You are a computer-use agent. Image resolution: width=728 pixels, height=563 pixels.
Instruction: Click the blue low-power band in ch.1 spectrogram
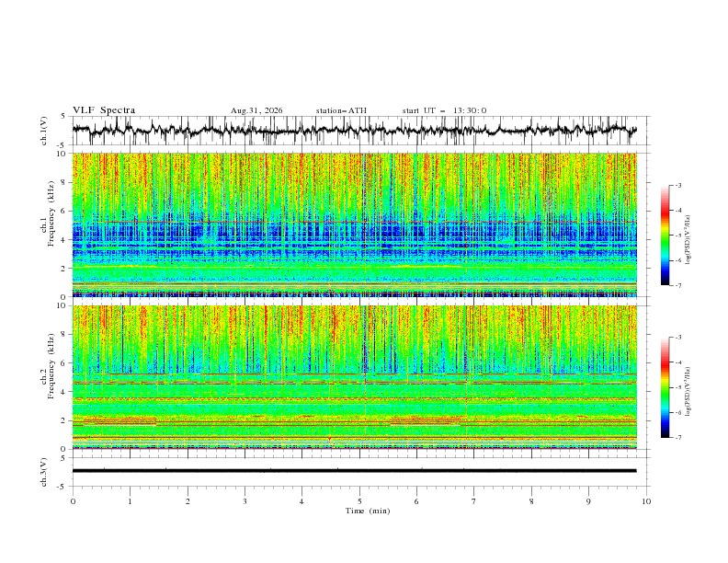point(355,239)
